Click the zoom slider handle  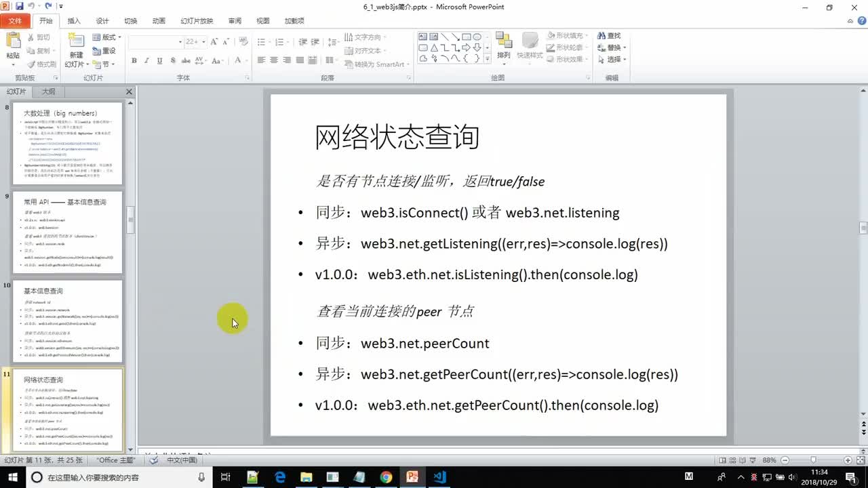[814, 460]
